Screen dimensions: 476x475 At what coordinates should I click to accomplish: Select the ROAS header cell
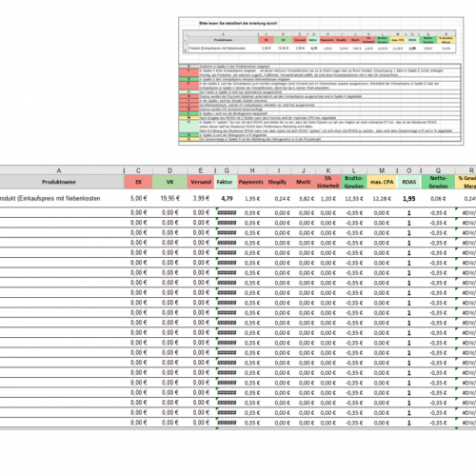(x=409, y=182)
